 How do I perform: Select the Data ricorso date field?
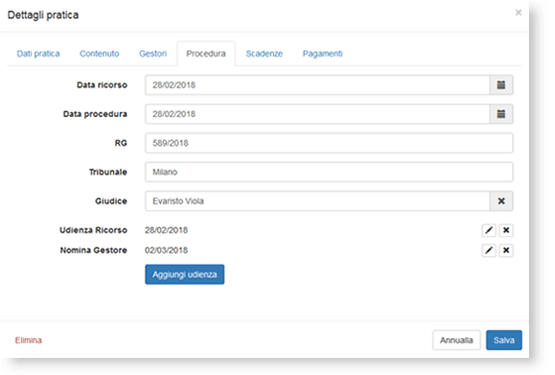pyautogui.click(x=317, y=85)
